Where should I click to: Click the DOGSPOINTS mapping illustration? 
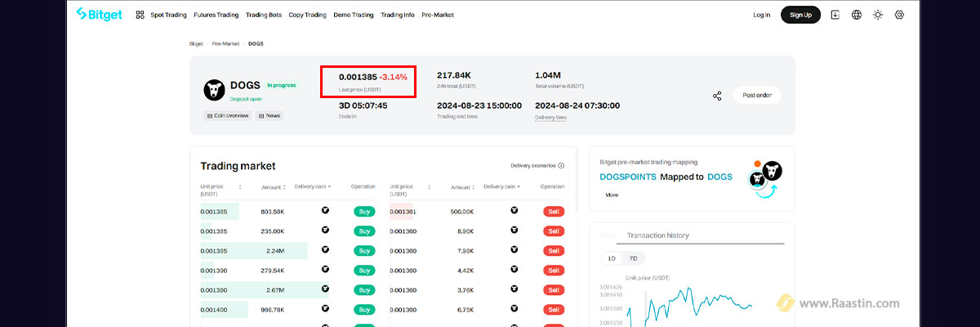click(765, 180)
